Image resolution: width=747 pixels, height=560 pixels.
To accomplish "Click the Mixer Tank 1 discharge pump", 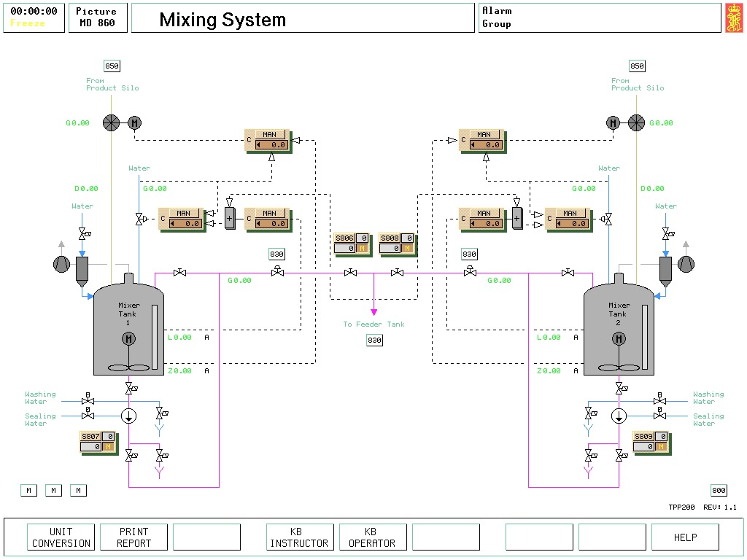I will [128, 416].
